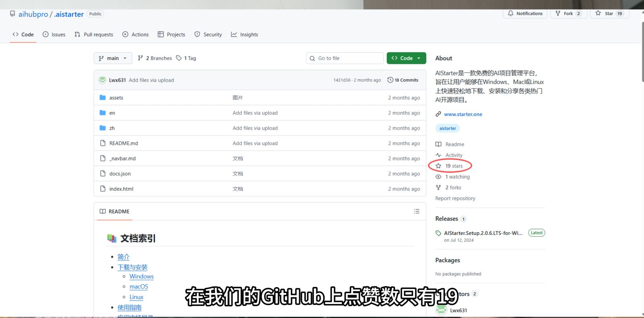Click Add files via upload commit message for en
644x318 pixels.
coord(255,113)
